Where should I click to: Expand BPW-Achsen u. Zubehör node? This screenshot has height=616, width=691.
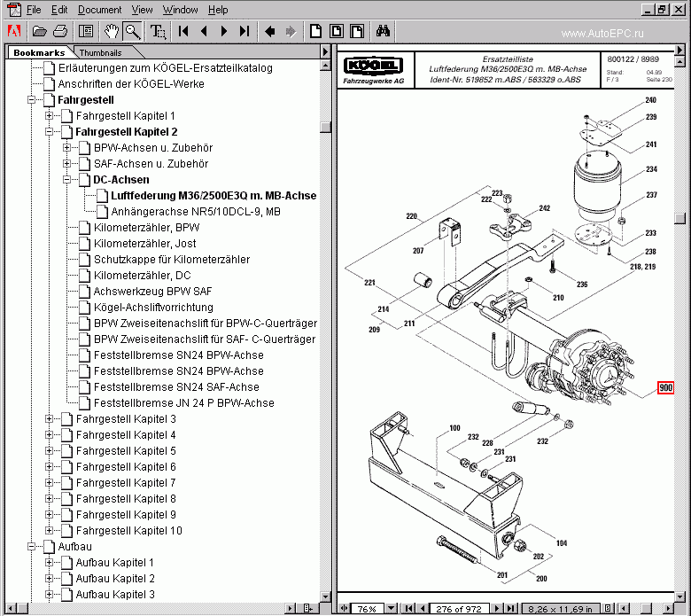pos(66,147)
